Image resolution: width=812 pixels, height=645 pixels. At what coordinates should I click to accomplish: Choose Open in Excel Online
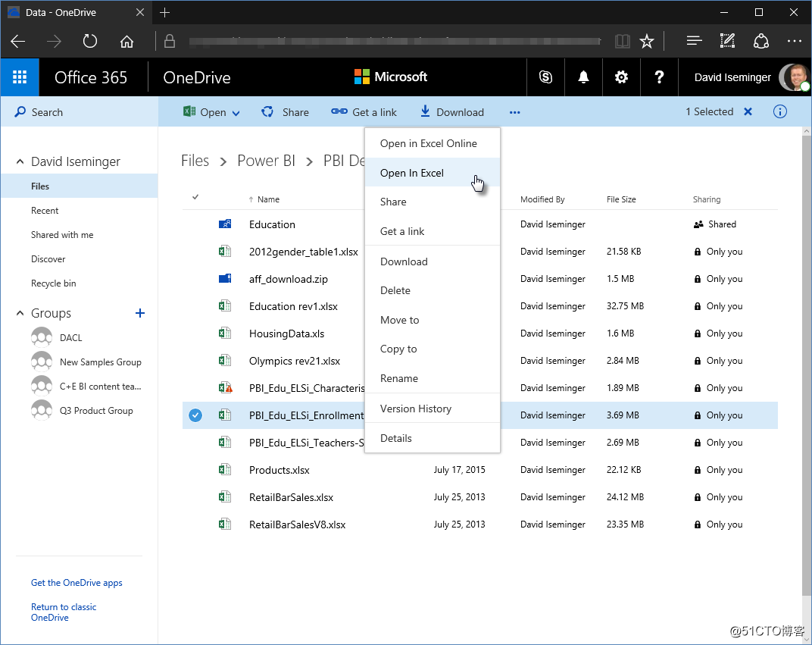pyautogui.click(x=433, y=143)
